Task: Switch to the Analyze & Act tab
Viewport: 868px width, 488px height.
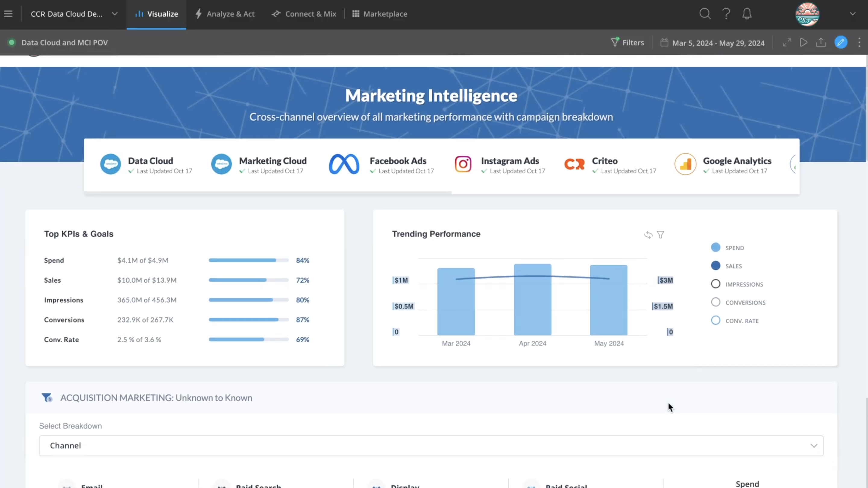Action: (225, 14)
